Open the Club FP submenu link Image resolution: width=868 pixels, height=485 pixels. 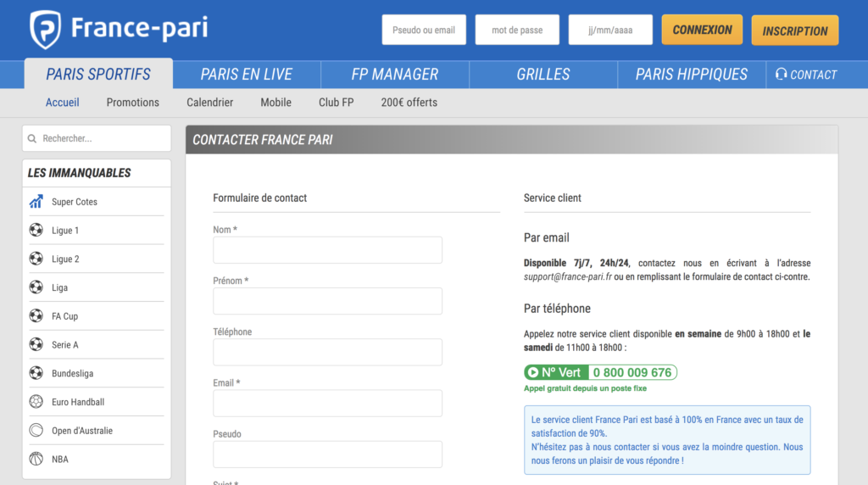click(x=336, y=103)
